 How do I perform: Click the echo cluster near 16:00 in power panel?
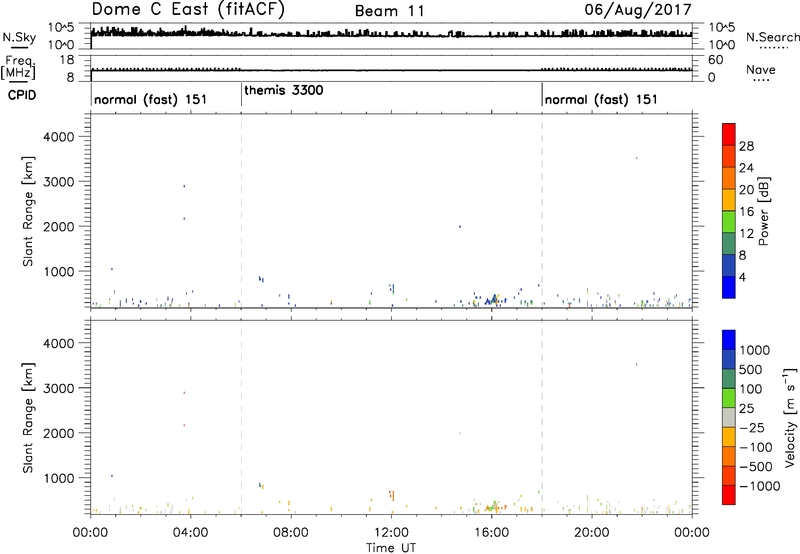(x=492, y=300)
